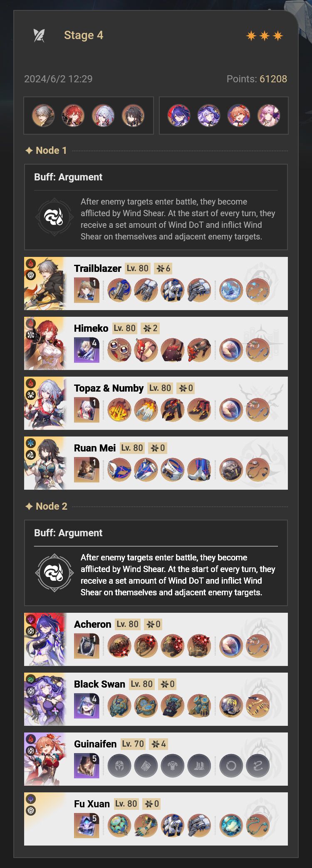Screen dimensions: 312x868
Task: Open Black Swan's light cone icon
Action: pos(87,705)
